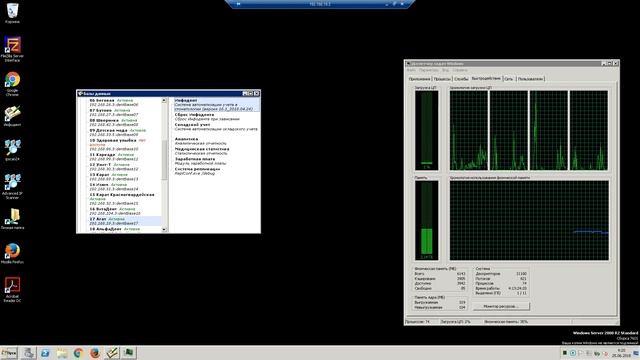The height and width of the screenshot is (360, 640).
Task: Click the database window title bar icon
Action: tap(80, 93)
